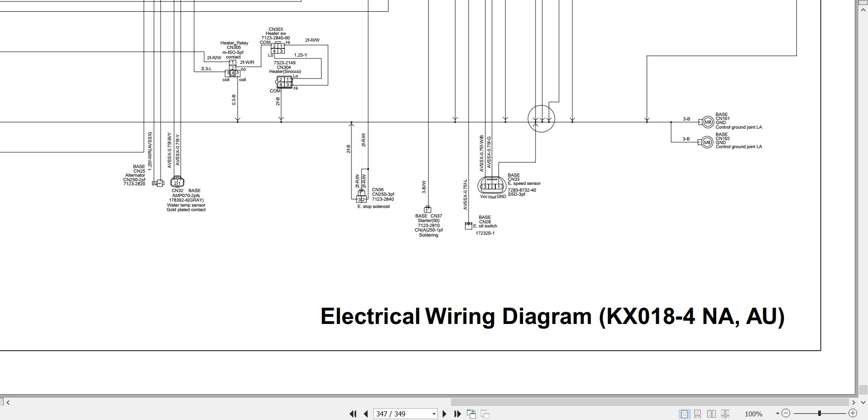Go to the next page
The height and width of the screenshot is (420, 868).
[x=444, y=414]
